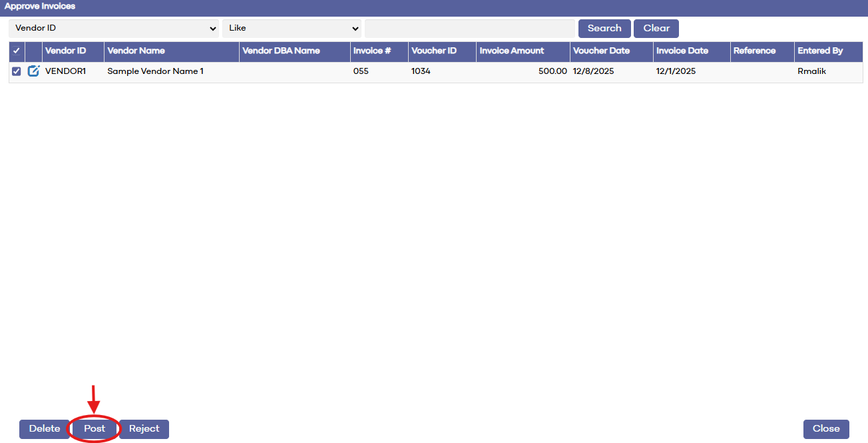Click the Clear button
868x443 pixels.
(656, 29)
